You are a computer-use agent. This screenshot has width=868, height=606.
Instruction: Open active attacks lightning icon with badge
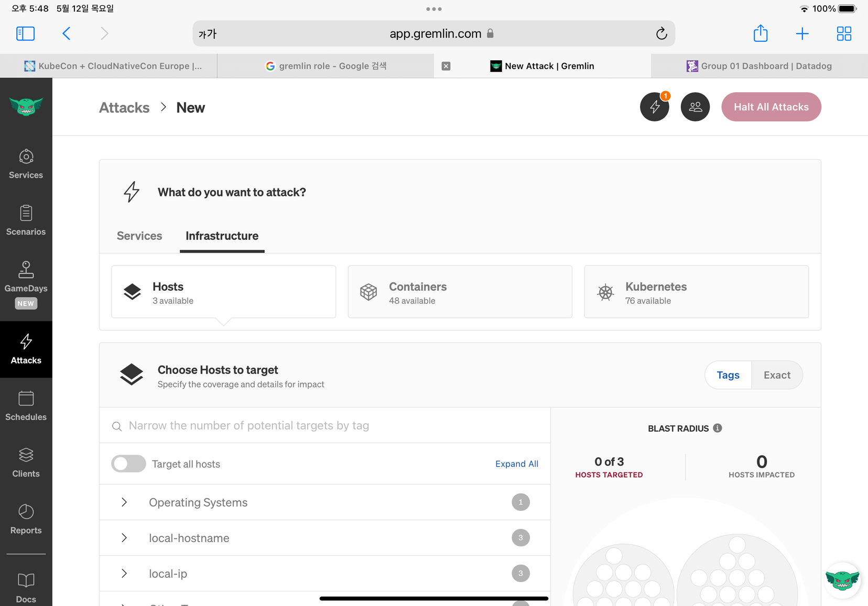point(655,107)
